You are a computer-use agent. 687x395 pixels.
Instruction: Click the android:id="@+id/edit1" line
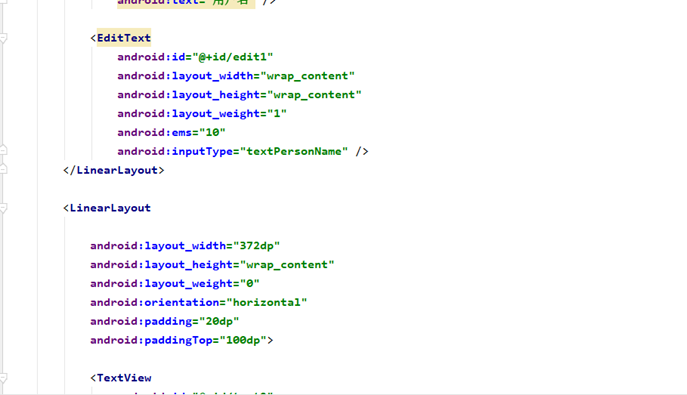coord(195,57)
